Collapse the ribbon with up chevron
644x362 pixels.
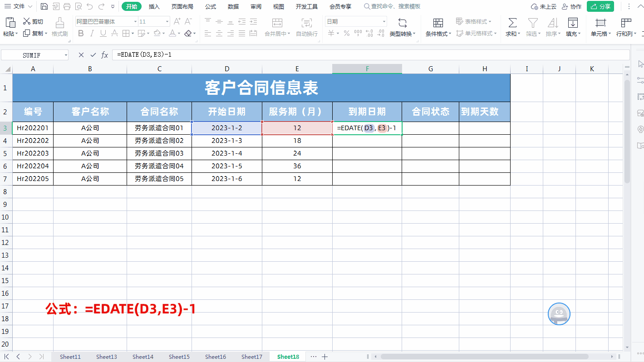[640, 6]
